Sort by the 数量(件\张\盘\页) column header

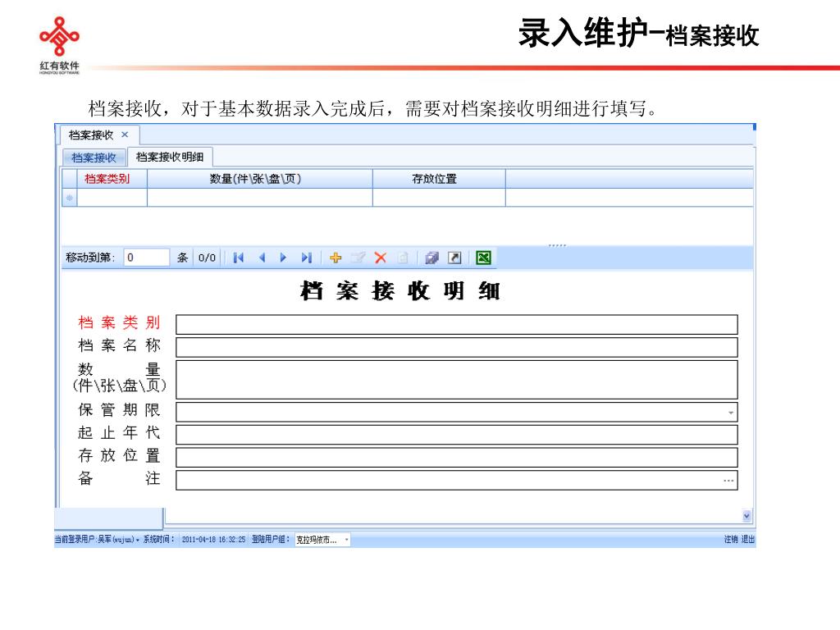point(260,179)
